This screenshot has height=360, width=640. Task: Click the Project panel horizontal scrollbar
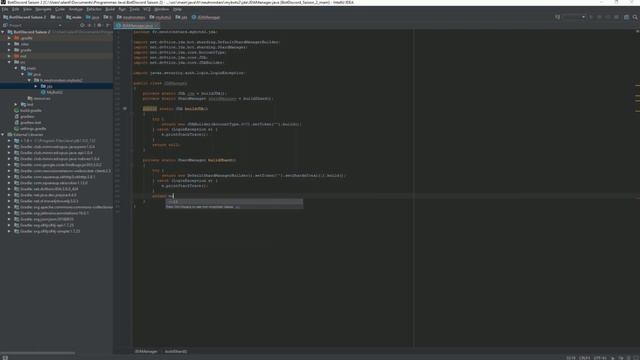(38, 353)
